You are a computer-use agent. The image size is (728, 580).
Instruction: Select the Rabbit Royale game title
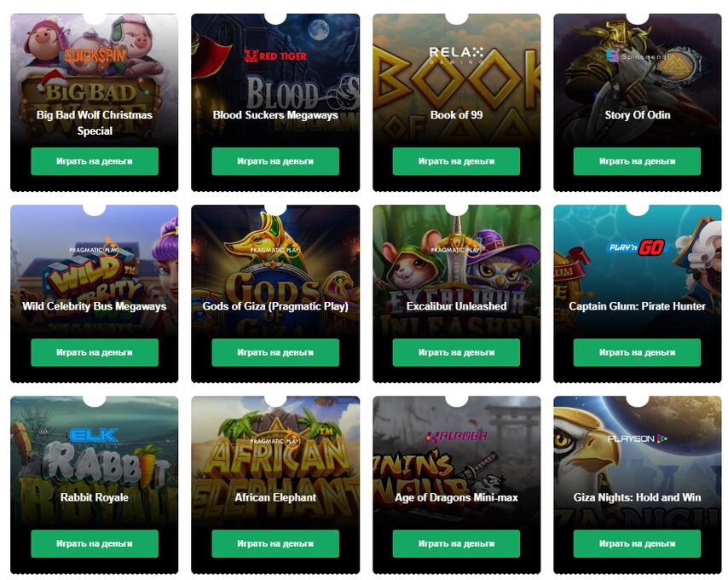pos(95,497)
